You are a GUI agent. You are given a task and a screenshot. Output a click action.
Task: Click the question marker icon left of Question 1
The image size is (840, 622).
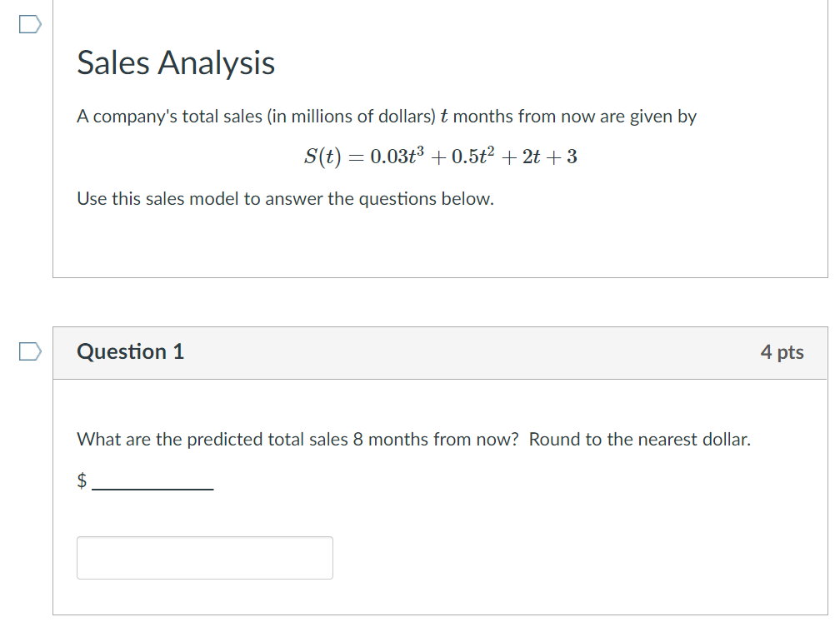[29, 352]
